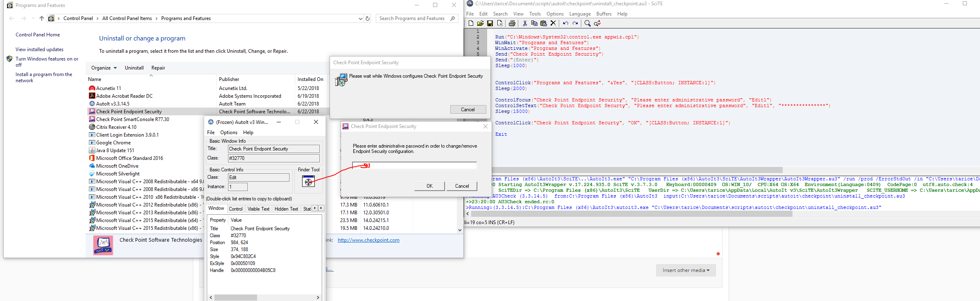Click the Citrix Receiver 4.10 icon
Image resolution: width=980 pixels, height=301 pixels.
pos(92,127)
